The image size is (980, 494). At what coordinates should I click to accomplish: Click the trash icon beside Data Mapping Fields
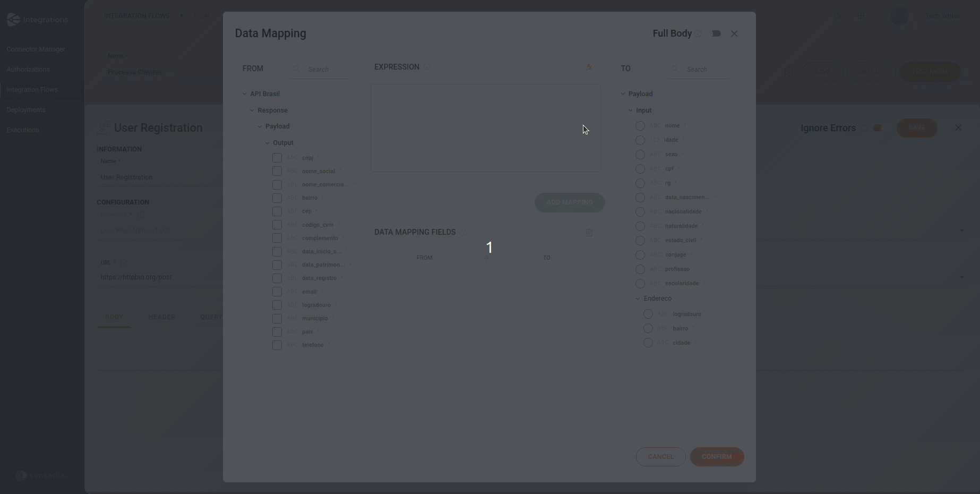coord(589,233)
